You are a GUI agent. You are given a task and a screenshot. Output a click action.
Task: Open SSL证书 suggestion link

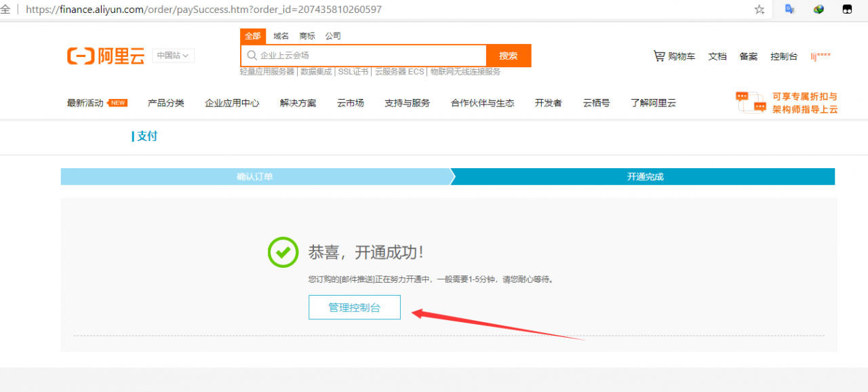point(353,71)
